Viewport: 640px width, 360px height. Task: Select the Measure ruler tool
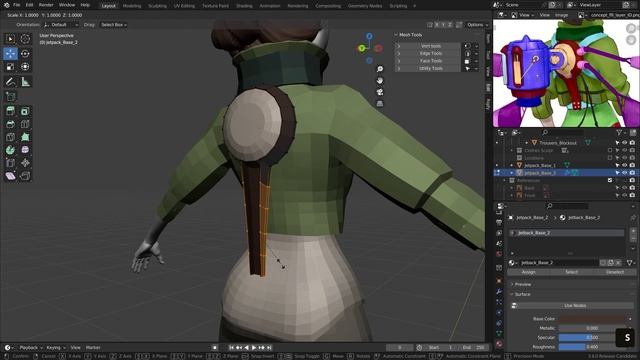(x=25, y=82)
